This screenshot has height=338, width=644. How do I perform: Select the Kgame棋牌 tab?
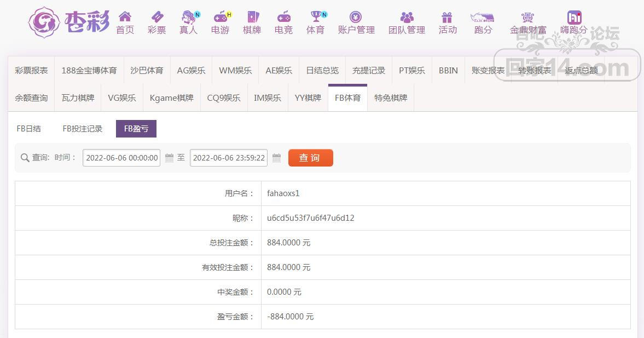[171, 98]
